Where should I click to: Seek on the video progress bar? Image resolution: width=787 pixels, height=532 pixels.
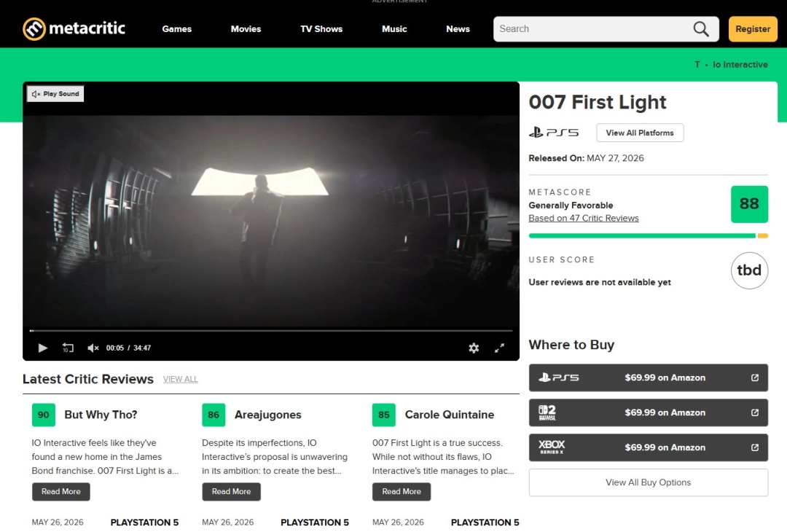pyautogui.click(x=271, y=331)
